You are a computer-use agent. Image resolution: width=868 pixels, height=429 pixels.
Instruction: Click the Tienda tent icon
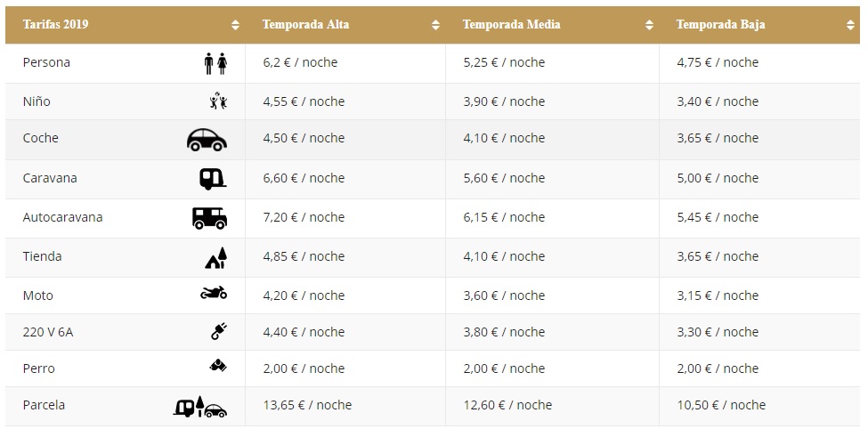coord(216,257)
